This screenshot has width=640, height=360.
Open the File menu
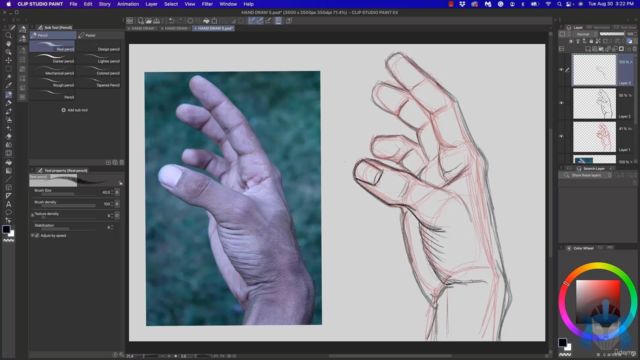[73, 4]
